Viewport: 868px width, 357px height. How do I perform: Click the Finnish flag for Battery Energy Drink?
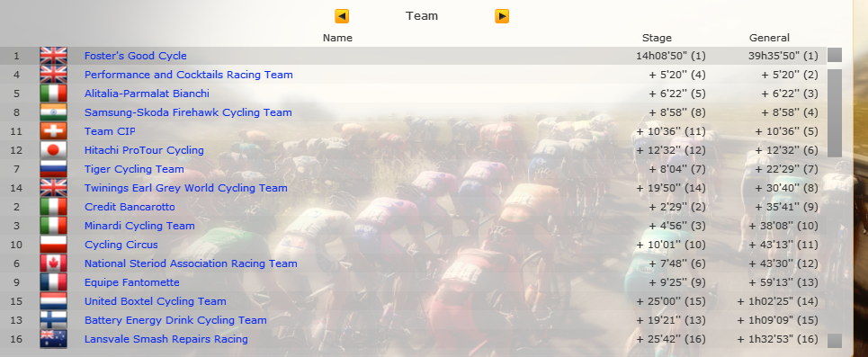(53, 320)
